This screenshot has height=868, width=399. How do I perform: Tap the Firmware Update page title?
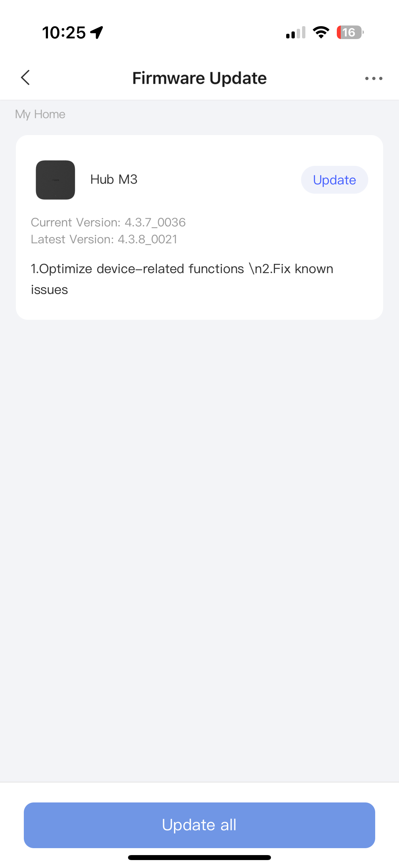pos(199,78)
